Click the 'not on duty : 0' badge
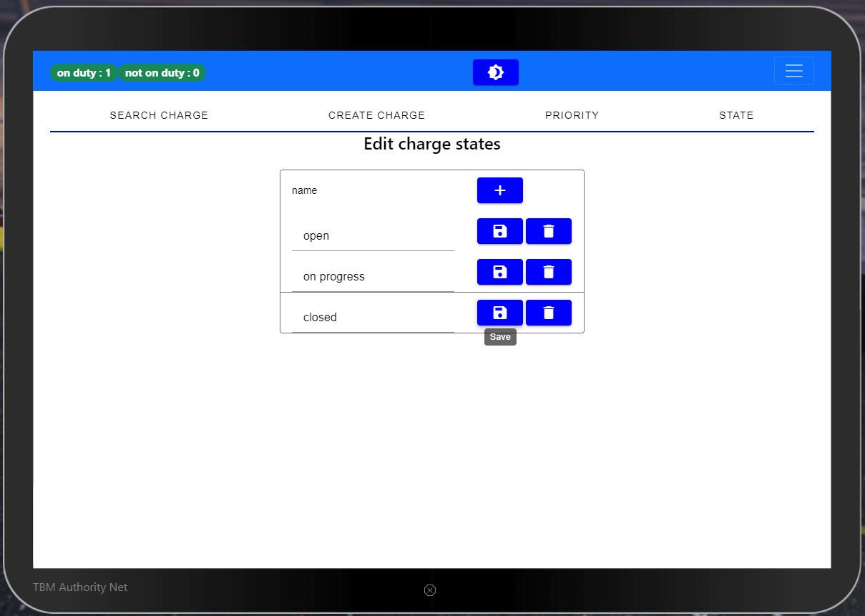The height and width of the screenshot is (616, 865). 162,73
